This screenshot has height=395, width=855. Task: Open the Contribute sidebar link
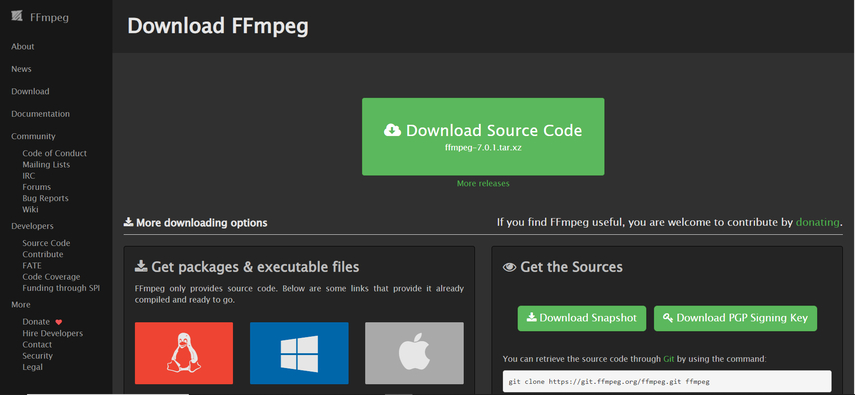point(43,254)
